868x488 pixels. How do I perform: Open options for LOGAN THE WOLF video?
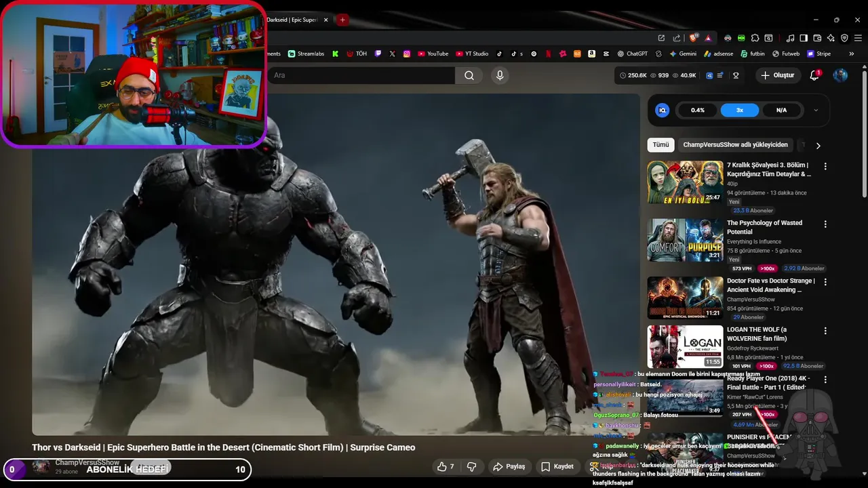[825, 331]
